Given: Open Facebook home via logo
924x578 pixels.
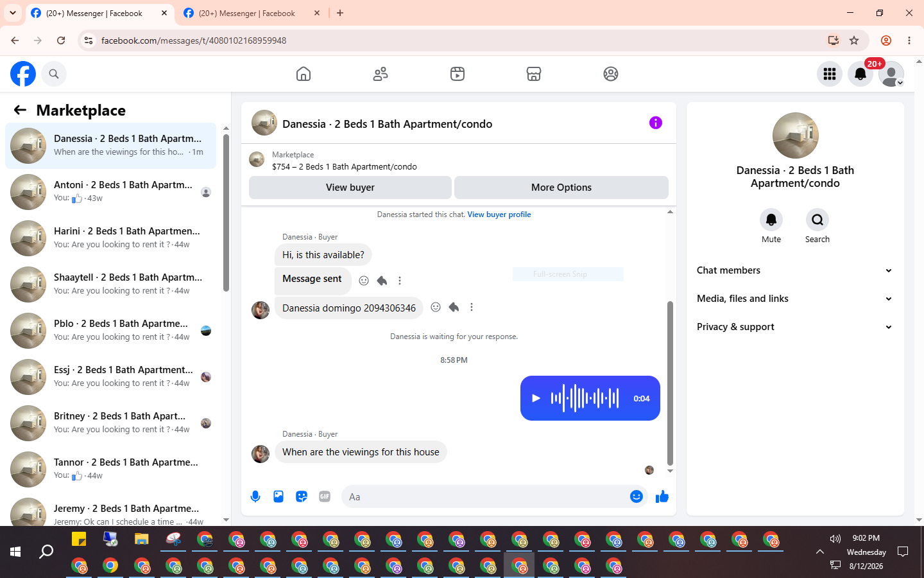Looking at the screenshot, I should (x=23, y=74).
